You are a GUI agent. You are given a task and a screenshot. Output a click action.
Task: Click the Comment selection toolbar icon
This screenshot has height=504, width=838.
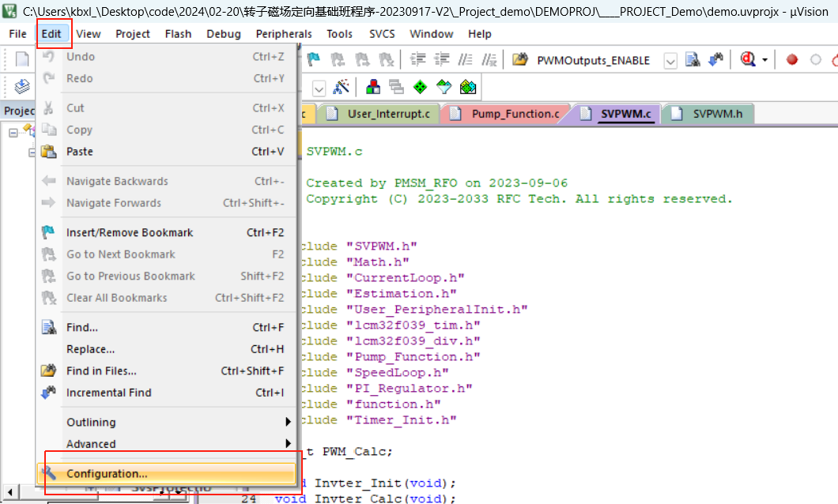pyautogui.click(x=465, y=59)
